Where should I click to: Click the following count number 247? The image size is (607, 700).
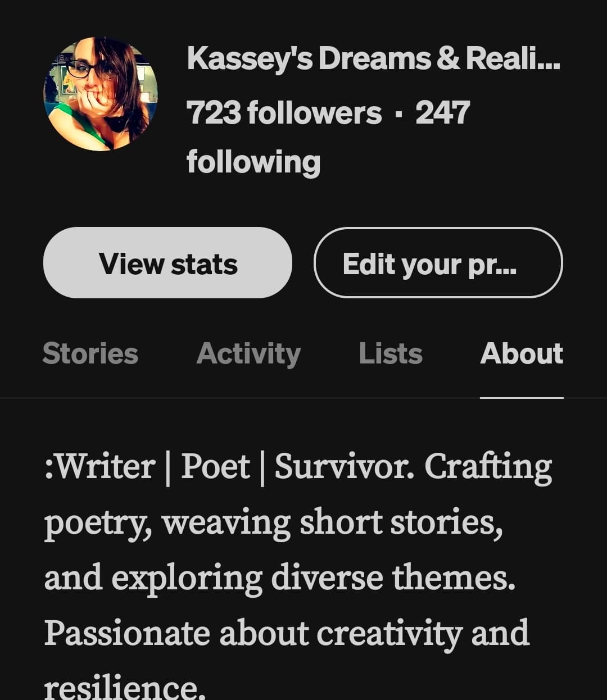point(443,112)
